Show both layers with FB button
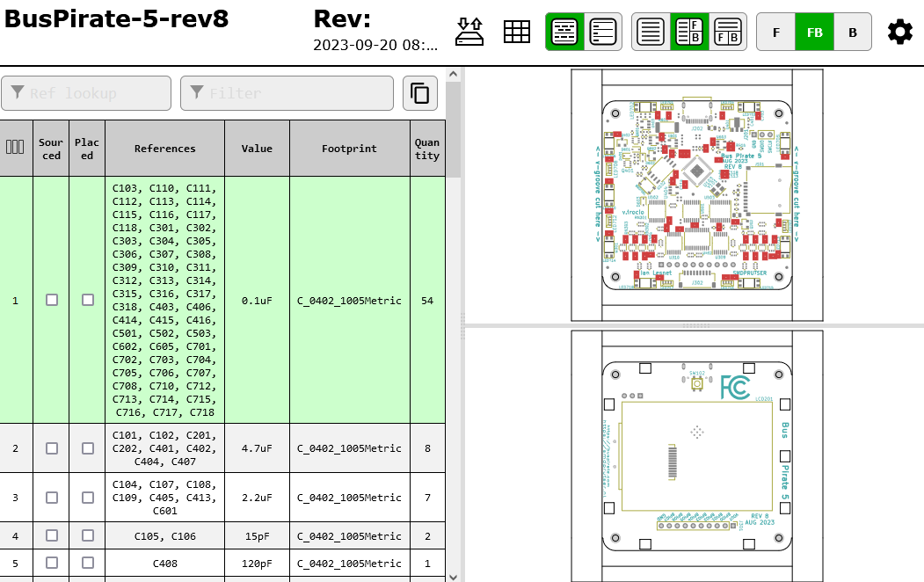 [x=814, y=33]
